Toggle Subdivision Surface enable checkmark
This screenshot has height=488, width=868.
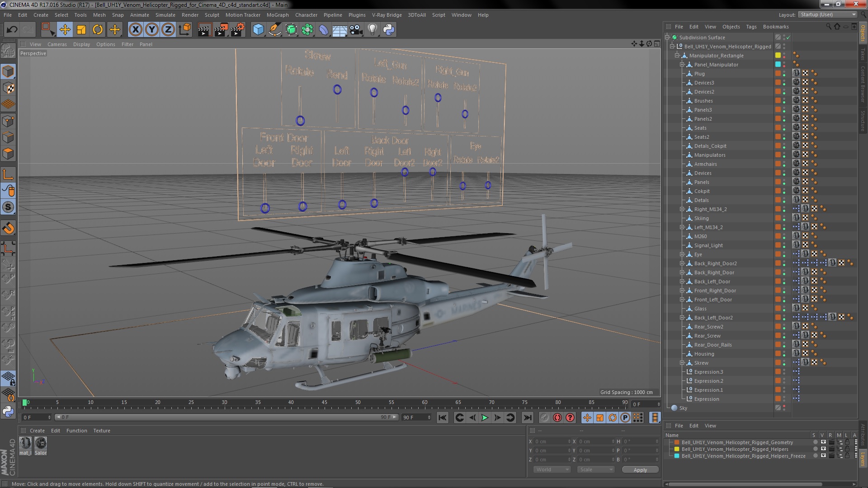(788, 38)
